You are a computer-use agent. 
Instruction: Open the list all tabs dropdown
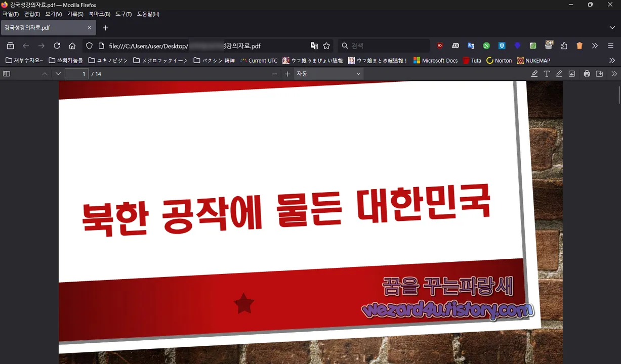coord(612,27)
